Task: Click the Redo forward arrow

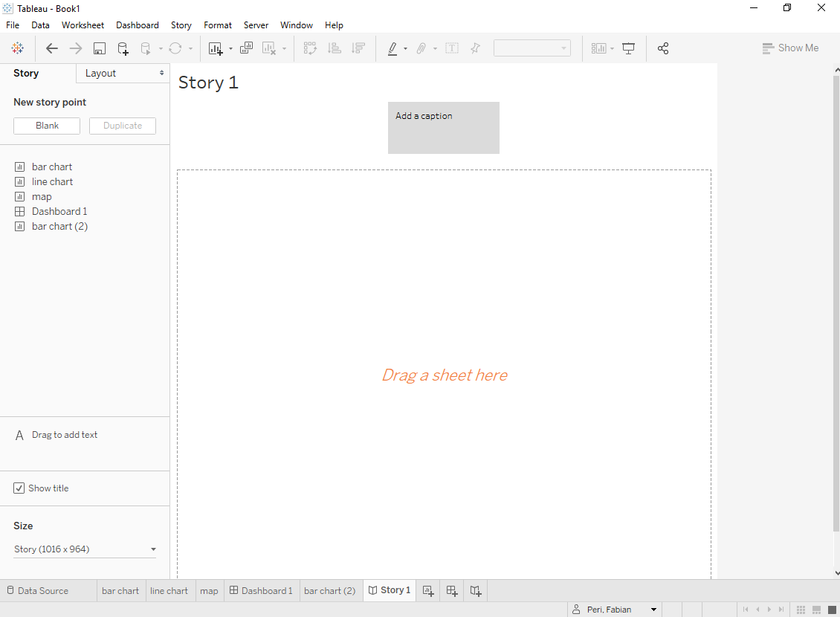Action: [x=76, y=48]
